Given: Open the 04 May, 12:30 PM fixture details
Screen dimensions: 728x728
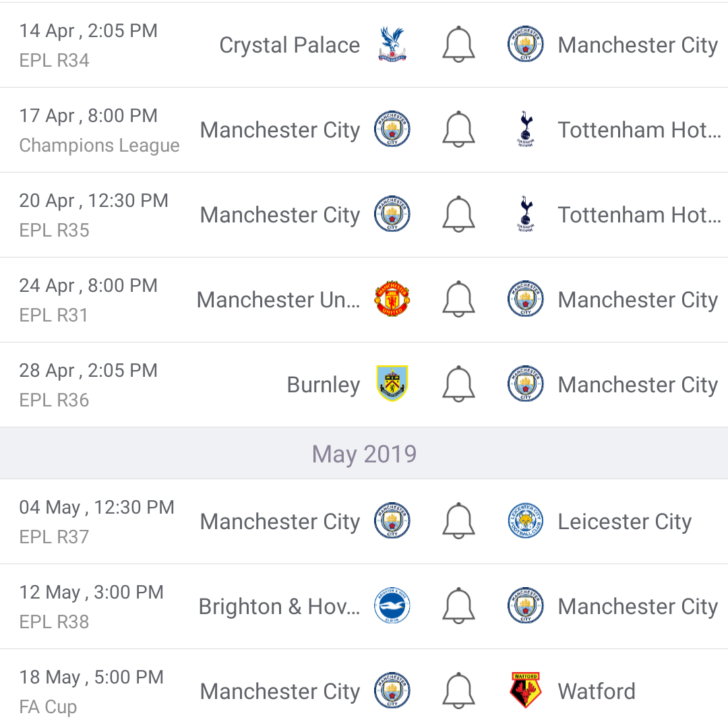Looking at the screenshot, I should click(364, 521).
